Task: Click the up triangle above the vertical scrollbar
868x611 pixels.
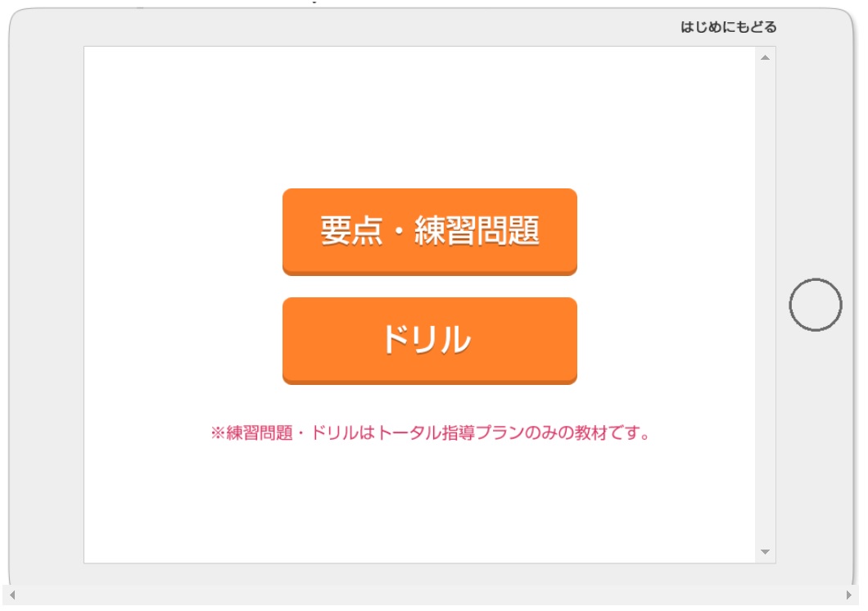Action: (765, 57)
